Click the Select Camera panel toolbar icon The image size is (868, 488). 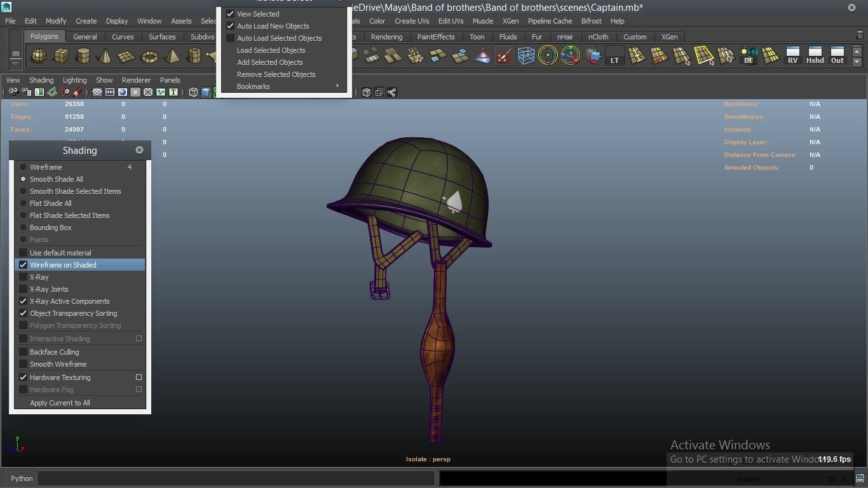13,92
